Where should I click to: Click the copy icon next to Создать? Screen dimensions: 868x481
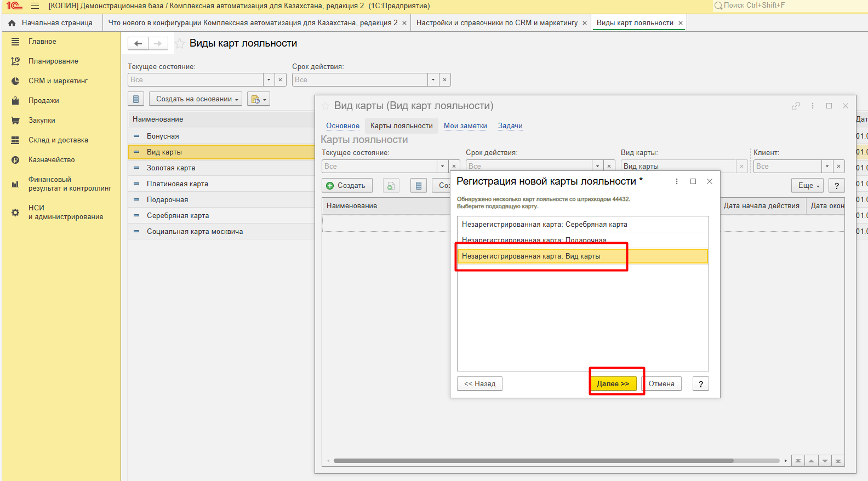tap(391, 186)
